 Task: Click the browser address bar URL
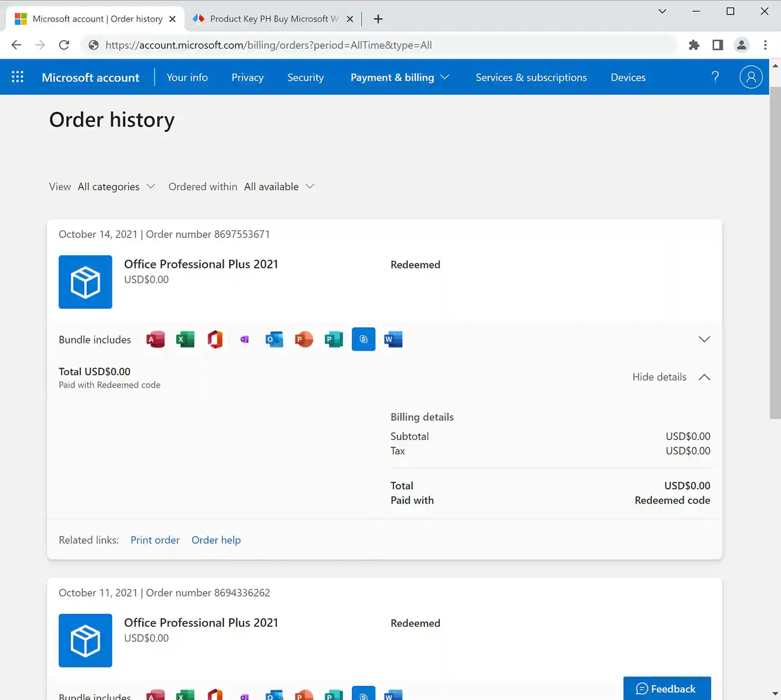[x=268, y=45]
